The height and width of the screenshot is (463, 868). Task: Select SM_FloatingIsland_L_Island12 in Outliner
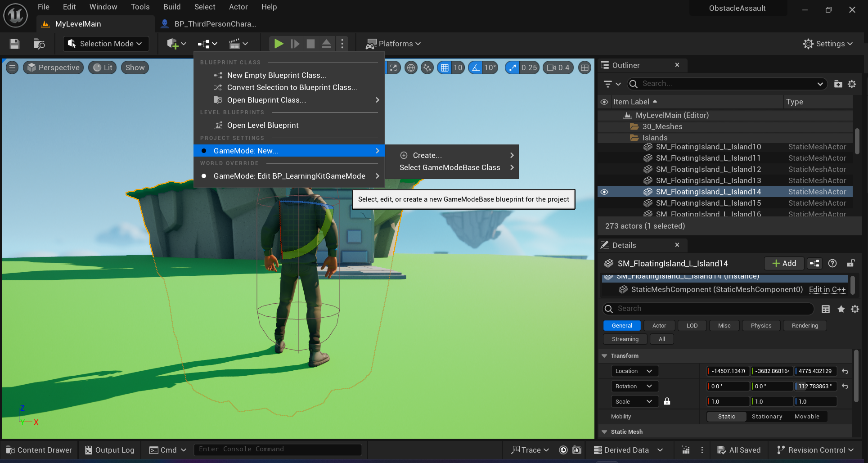pos(725,169)
